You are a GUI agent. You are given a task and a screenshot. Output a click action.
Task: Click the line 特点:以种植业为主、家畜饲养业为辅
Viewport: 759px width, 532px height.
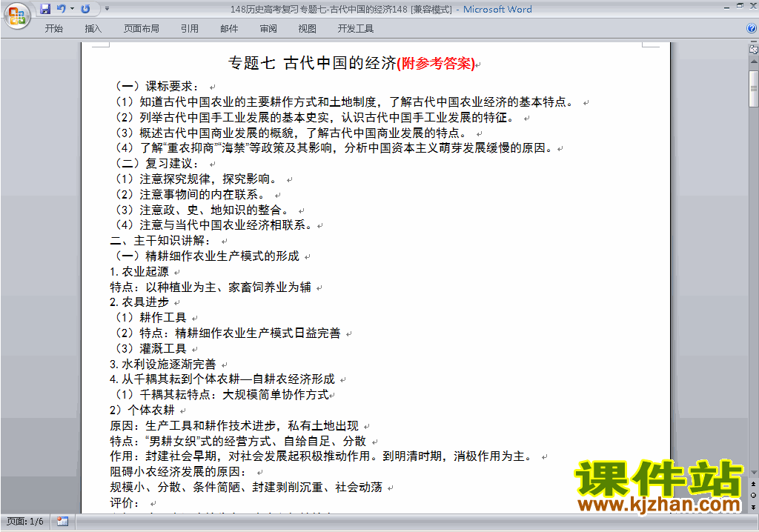[211, 287]
